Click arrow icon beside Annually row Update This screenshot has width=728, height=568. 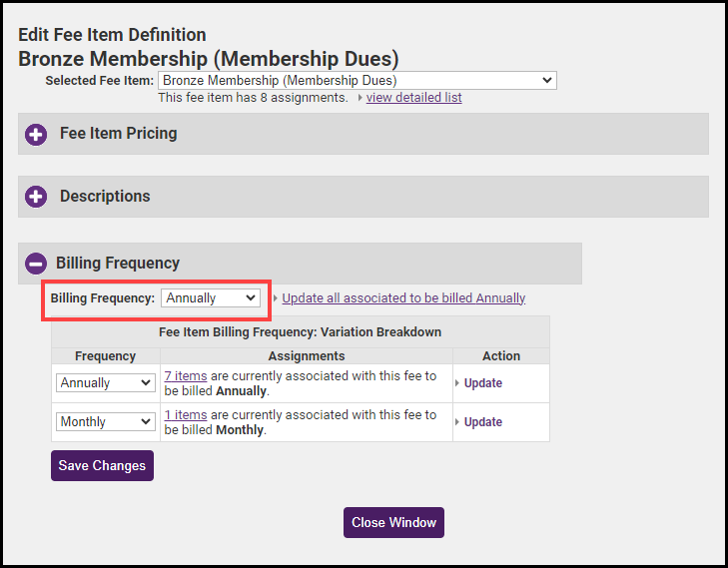coord(457,383)
